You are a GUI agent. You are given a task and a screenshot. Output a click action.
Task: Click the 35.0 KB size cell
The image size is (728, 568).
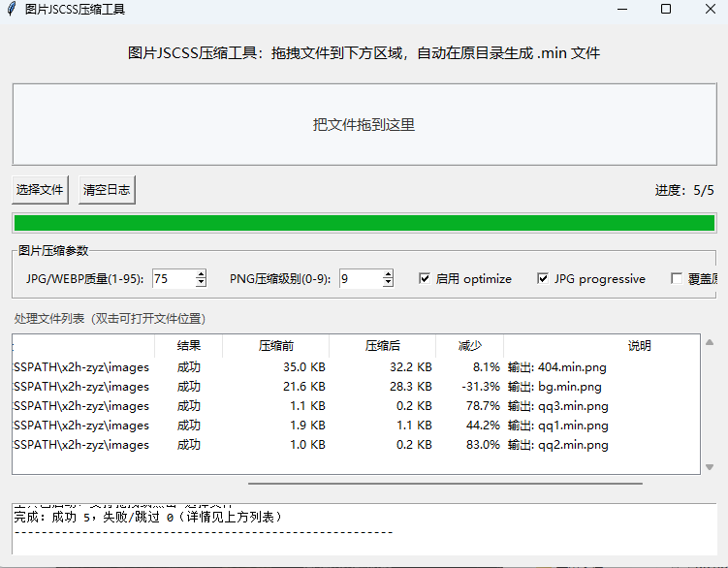tap(304, 367)
